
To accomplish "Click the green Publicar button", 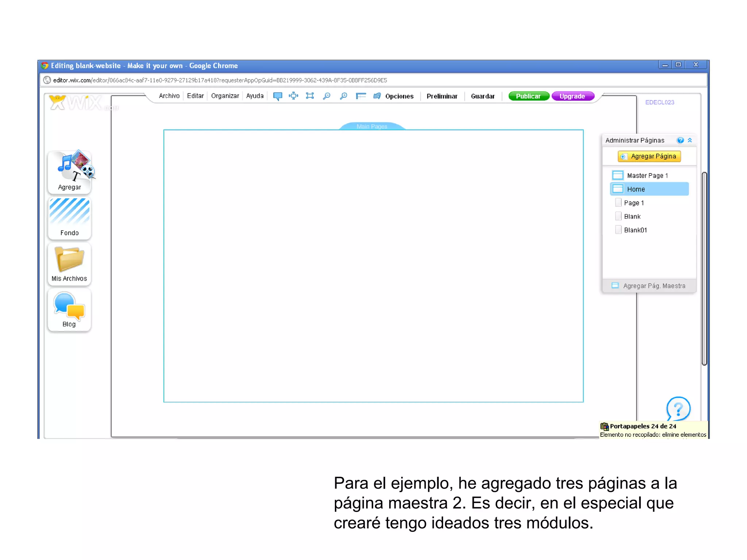I will (x=528, y=96).
